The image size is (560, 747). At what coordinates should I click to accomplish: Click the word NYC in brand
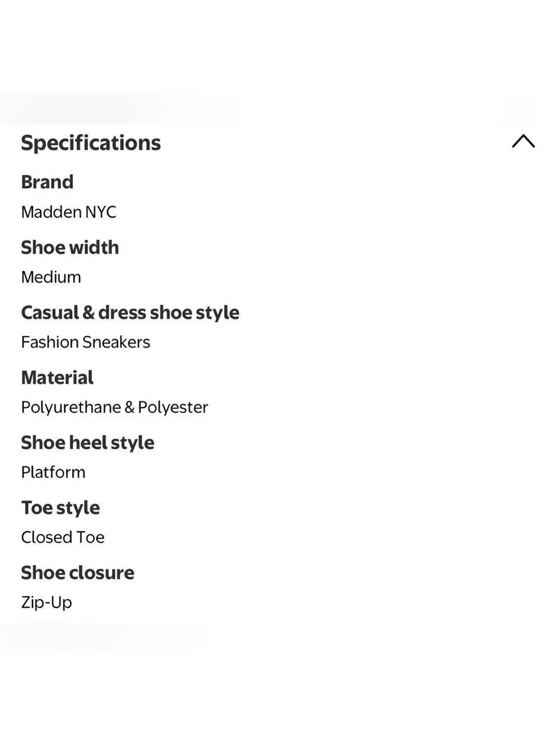(x=101, y=212)
